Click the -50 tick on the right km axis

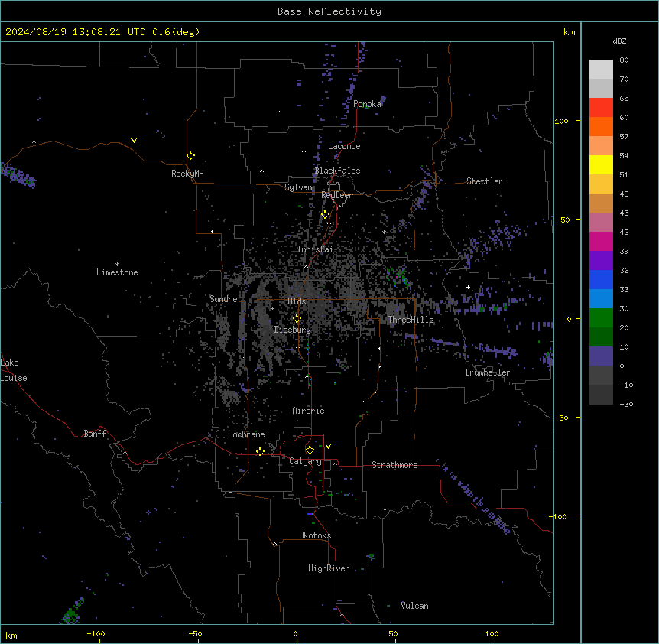[561, 418]
